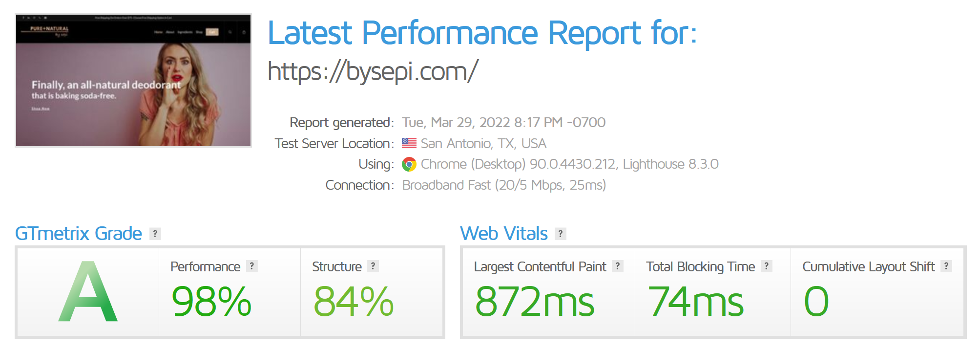Open the Total Blocking Time help icon
Screen dimensions: 980x351
(767, 267)
